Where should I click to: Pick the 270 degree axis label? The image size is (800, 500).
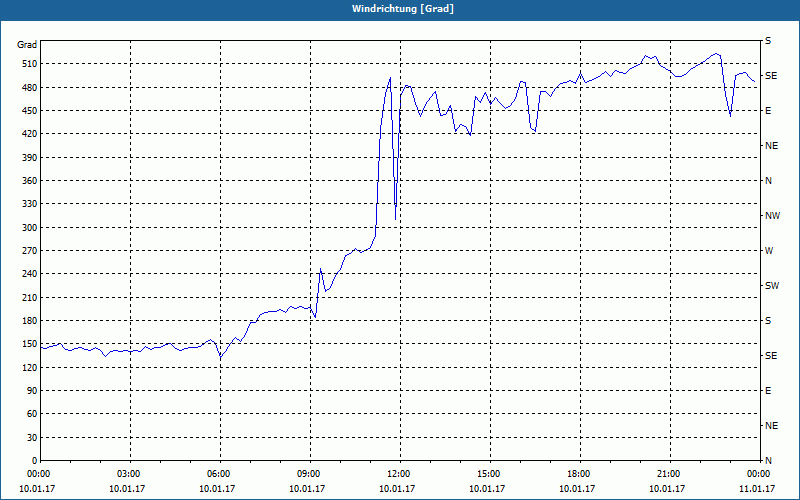tap(29, 251)
